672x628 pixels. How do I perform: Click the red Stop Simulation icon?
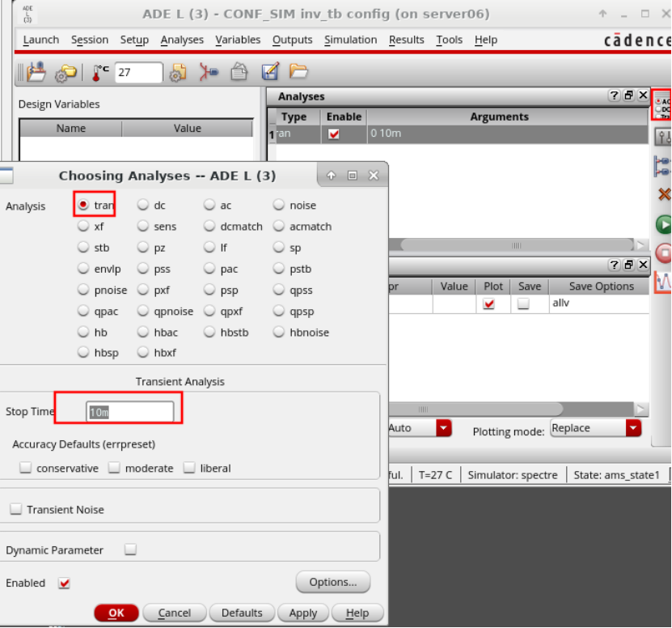[663, 253]
